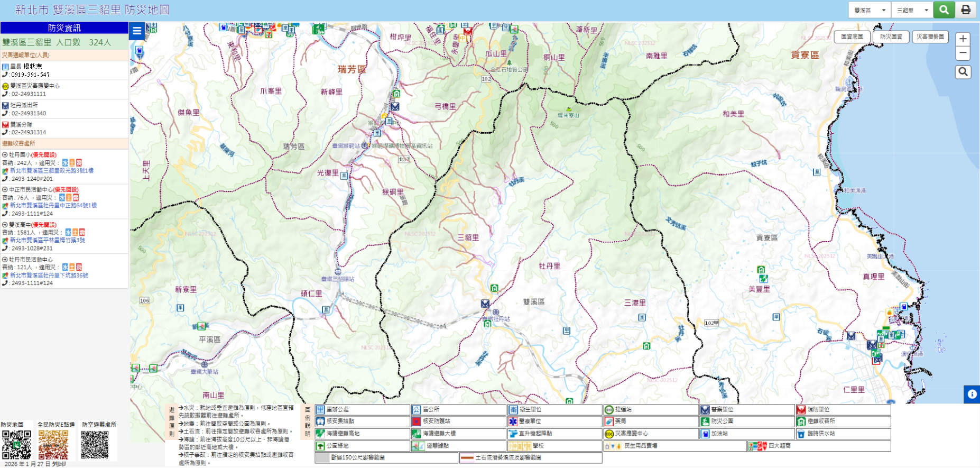Click the 核安防護站 legend icon

[417, 421]
